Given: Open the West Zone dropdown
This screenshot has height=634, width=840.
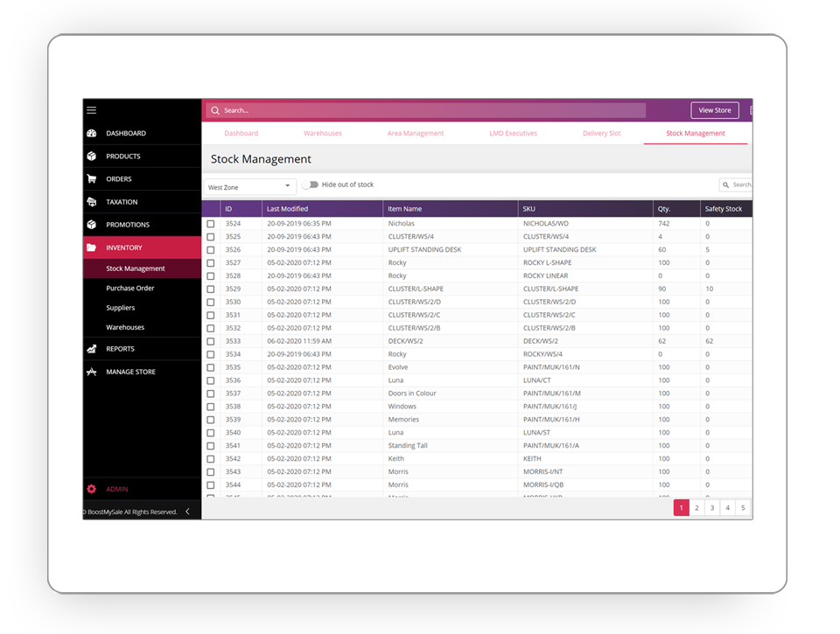Looking at the screenshot, I should (249, 187).
